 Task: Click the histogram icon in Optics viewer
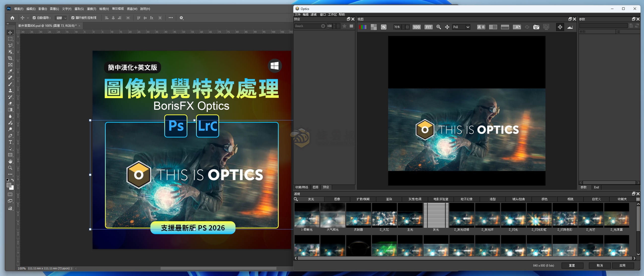(x=570, y=27)
